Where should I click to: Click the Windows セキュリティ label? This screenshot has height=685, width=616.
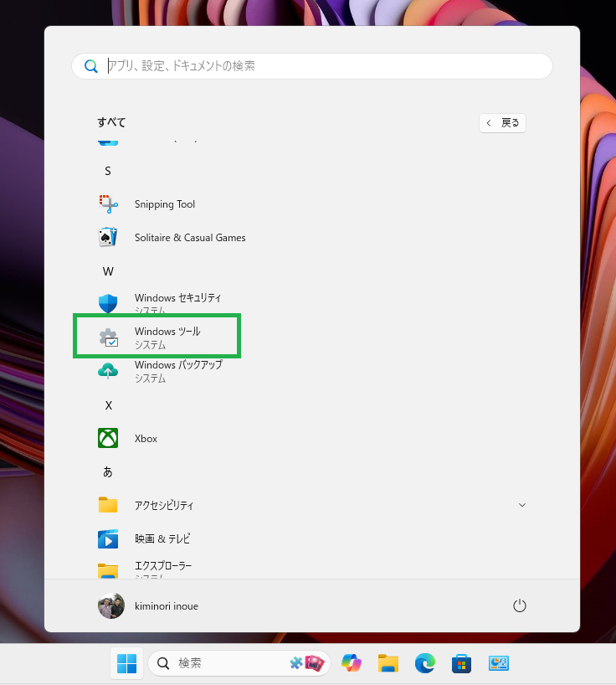[177, 298]
